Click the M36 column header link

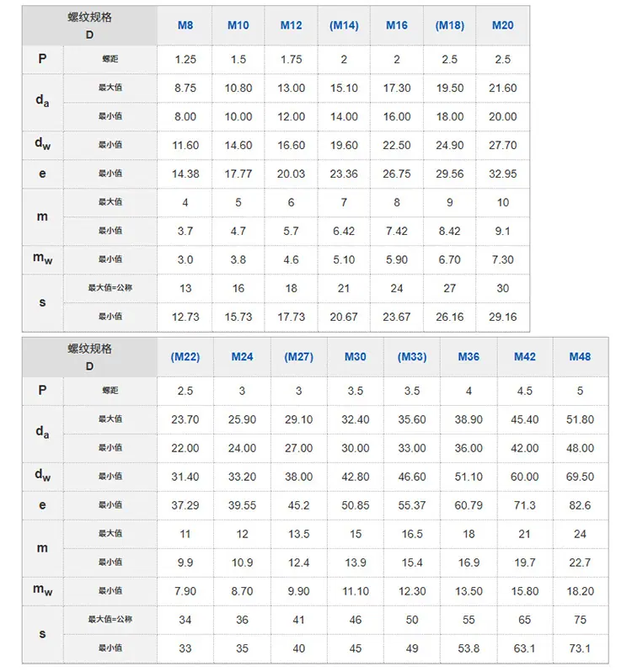[x=469, y=357]
